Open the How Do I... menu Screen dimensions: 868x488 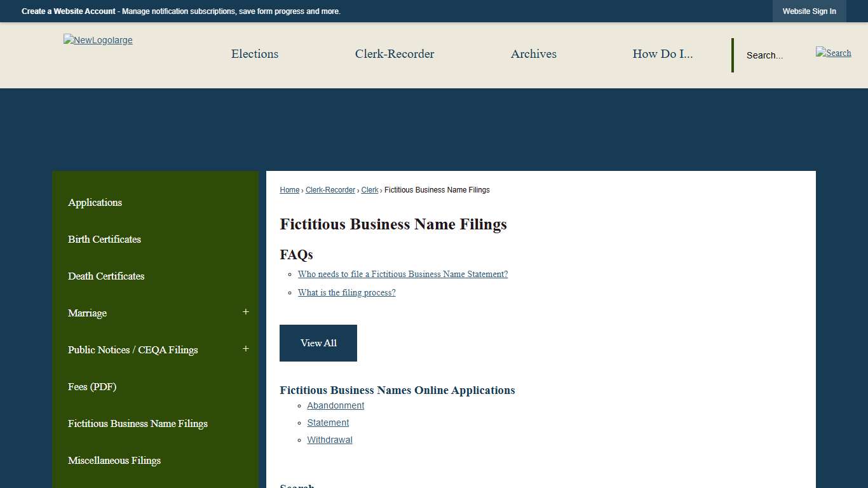662,54
